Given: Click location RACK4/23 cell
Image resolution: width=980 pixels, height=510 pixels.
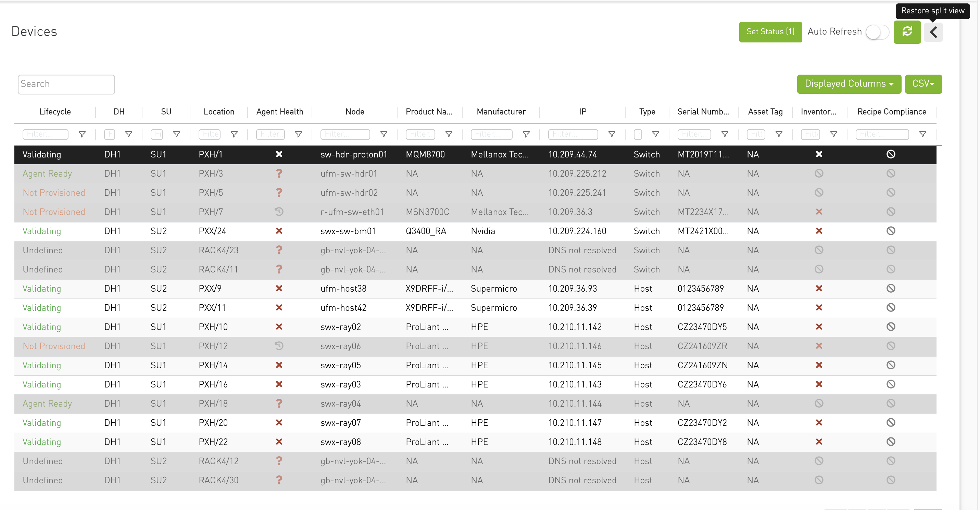Looking at the screenshot, I should click(218, 250).
